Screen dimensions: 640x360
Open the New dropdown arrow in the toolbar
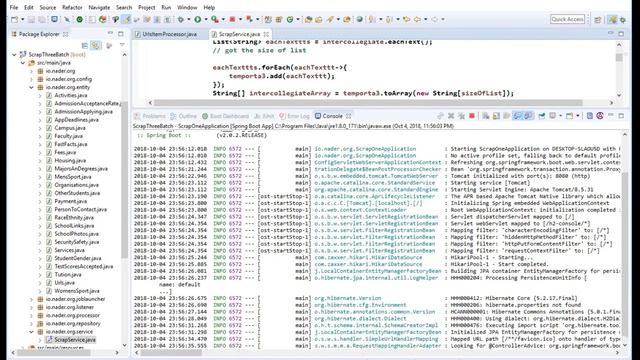(x=22, y=20)
